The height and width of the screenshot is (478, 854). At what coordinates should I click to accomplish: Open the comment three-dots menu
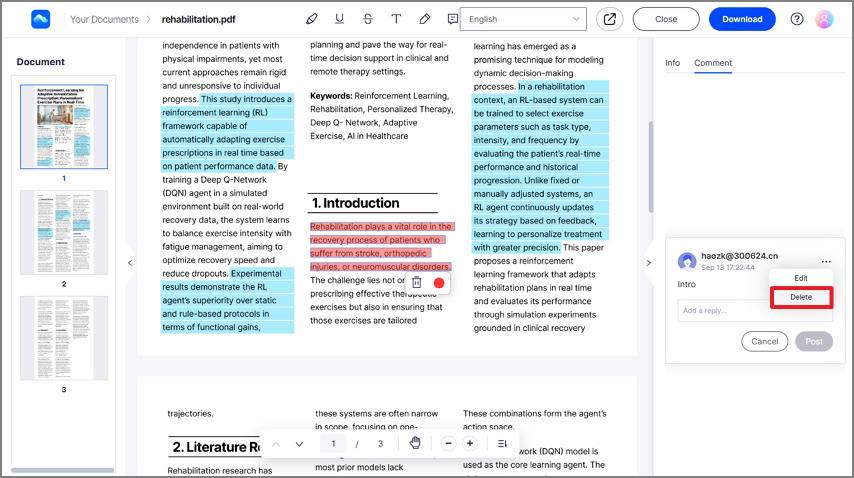(x=826, y=262)
